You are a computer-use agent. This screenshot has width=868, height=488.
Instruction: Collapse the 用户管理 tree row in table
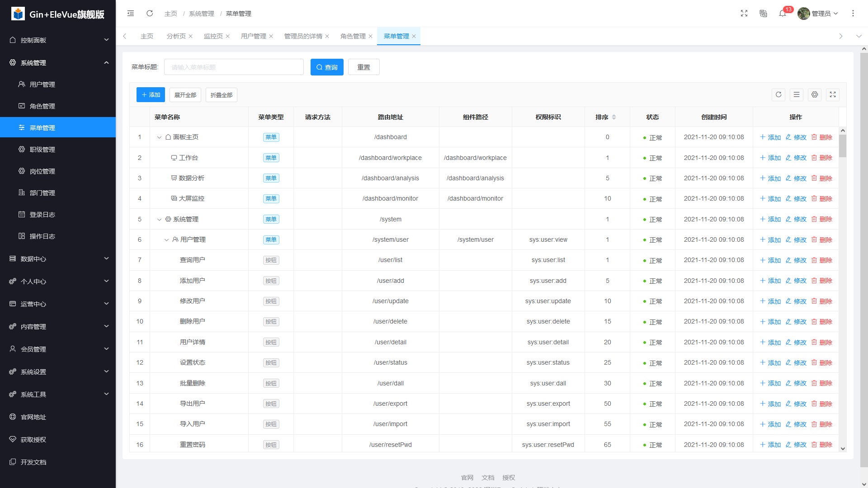tap(166, 240)
